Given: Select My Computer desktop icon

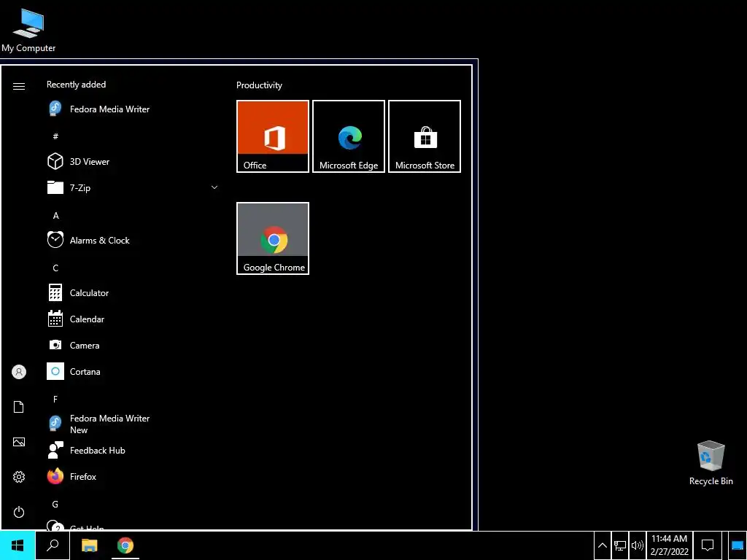Looking at the screenshot, I should (x=28, y=29).
